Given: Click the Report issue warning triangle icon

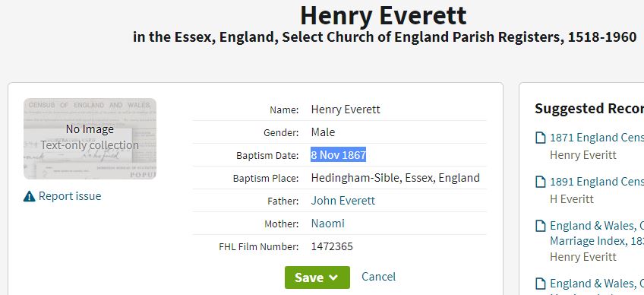Looking at the screenshot, I should (29, 196).
